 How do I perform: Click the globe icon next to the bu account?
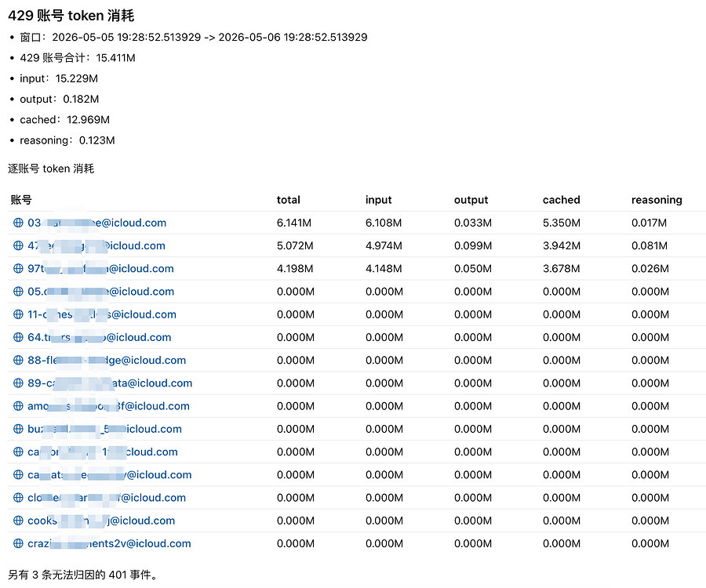point(18,429)
